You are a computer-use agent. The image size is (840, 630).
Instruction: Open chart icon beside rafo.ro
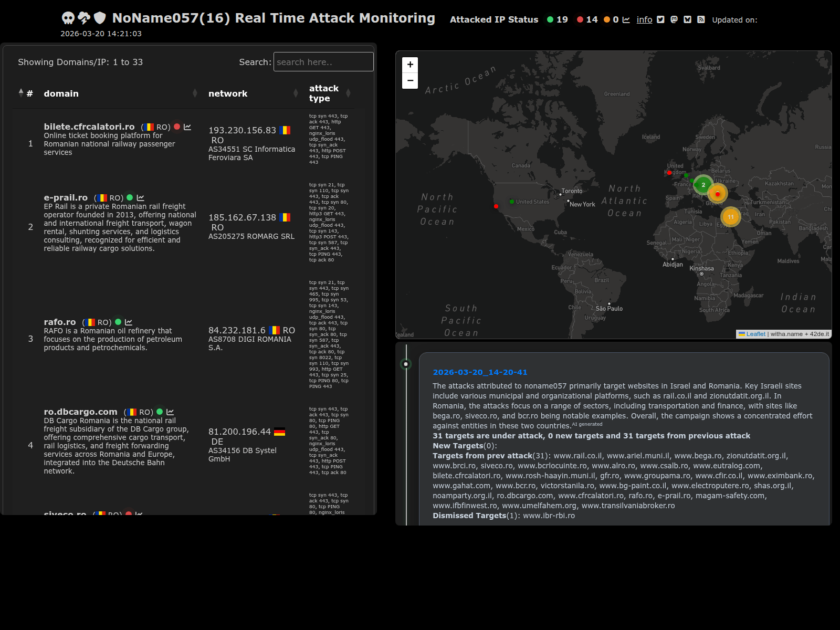pyautogui.click(x=129, y=322)
